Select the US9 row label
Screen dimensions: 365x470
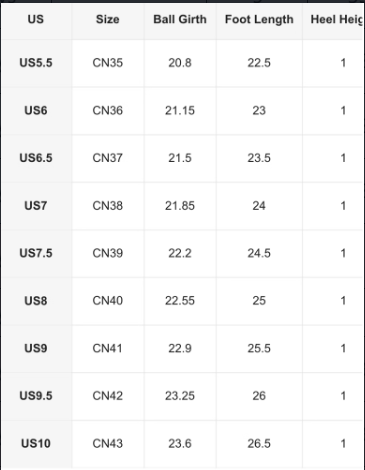point(36,348)
